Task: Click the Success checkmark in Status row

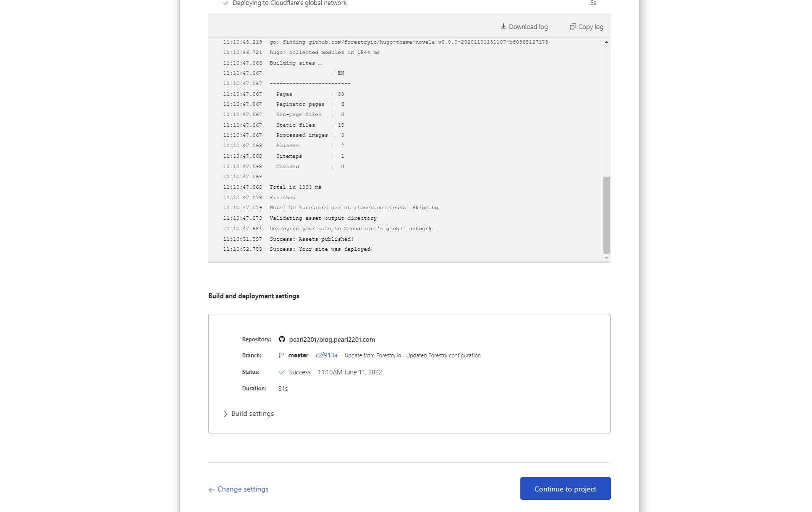Action: 282,372
